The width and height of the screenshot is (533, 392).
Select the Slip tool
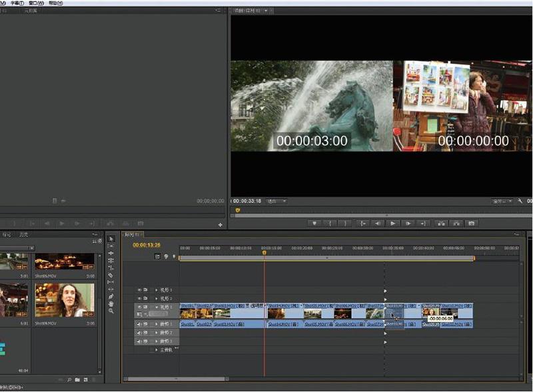(x=111, y=282)
